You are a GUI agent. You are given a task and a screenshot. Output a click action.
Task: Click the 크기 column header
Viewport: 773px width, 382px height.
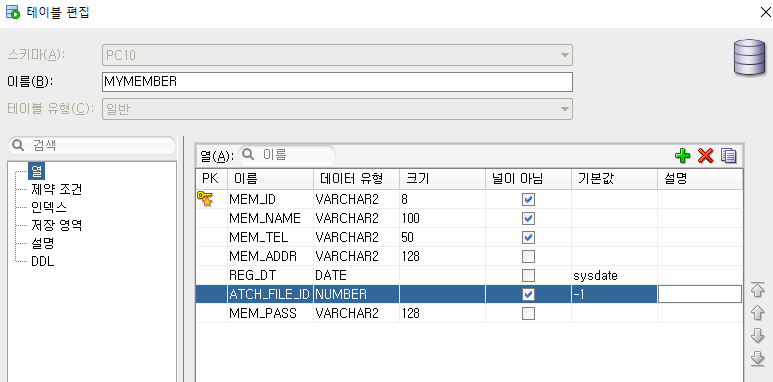(442, 179)
